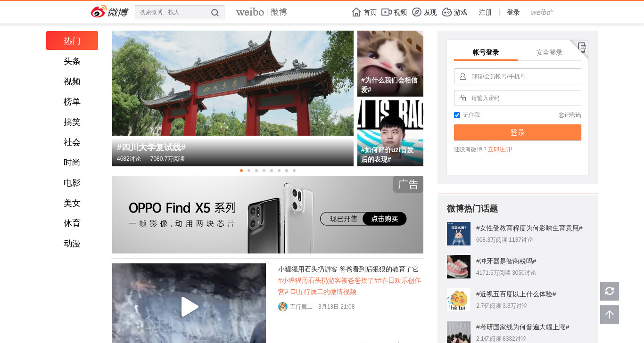Click the search magnifier icon

[215, 13]
